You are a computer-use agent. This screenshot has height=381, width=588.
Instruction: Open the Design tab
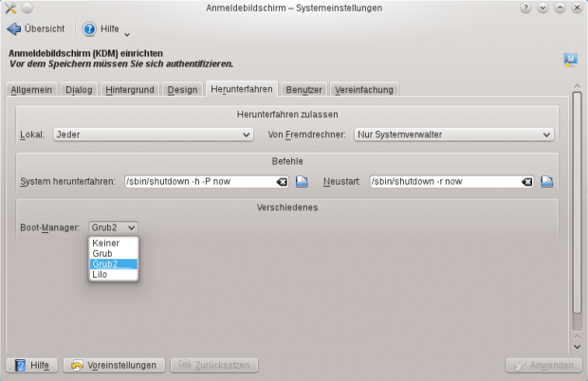pos(182,90)
